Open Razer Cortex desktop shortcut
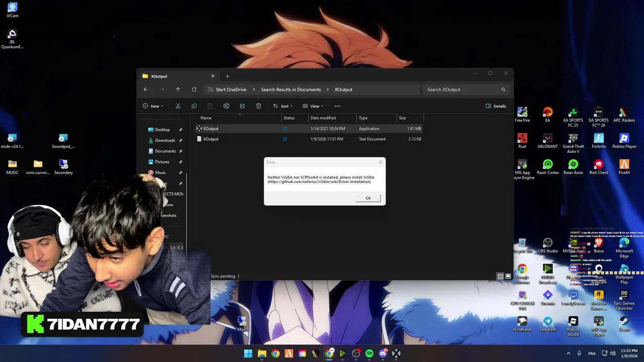Viewport: 644px width, 362px height. 547,167
